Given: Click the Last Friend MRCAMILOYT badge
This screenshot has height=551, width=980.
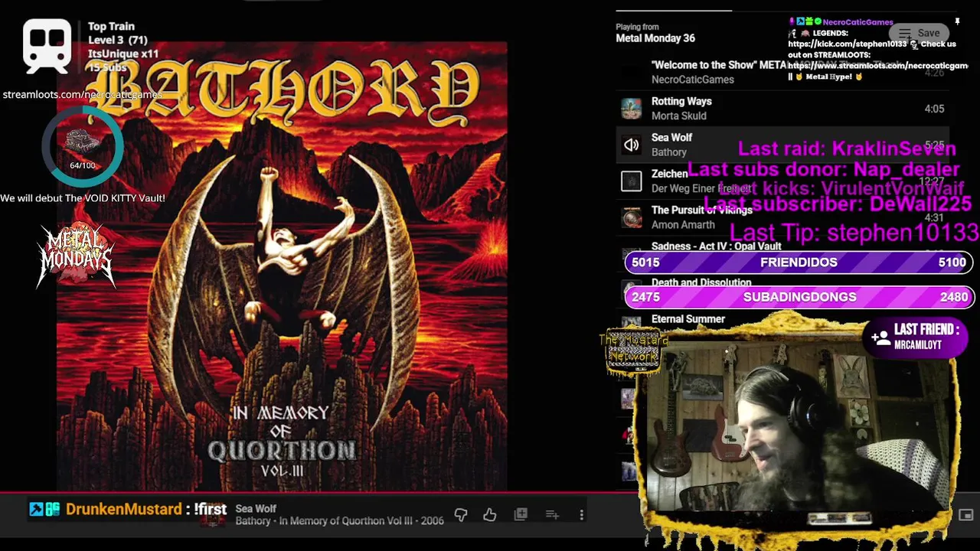Looking at the screenshot, I should tap(916, 337).
